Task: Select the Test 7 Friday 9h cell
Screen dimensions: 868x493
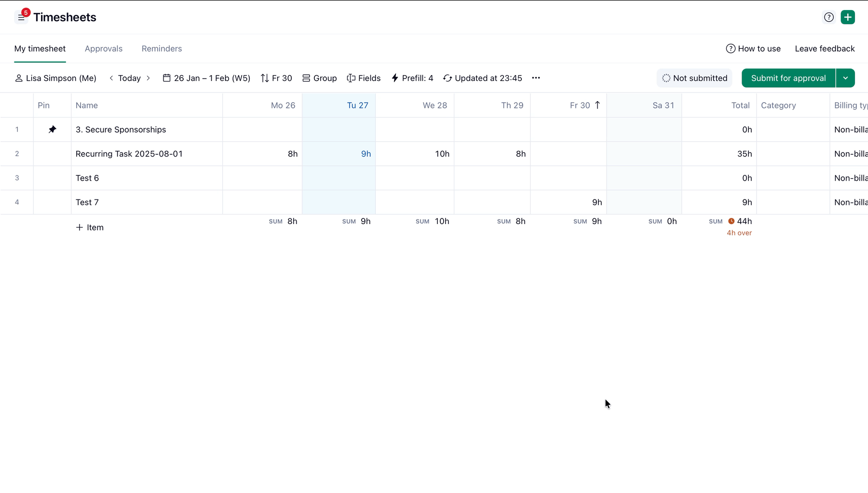Action: coord(569,202)
